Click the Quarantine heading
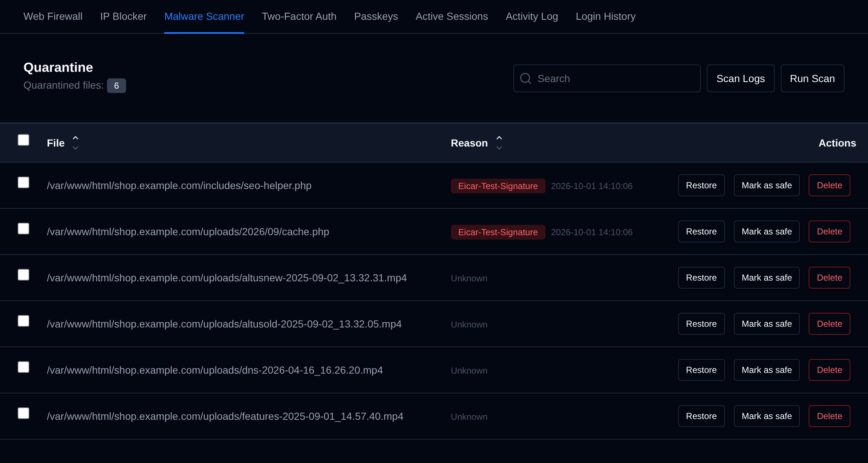 (58, 67)
